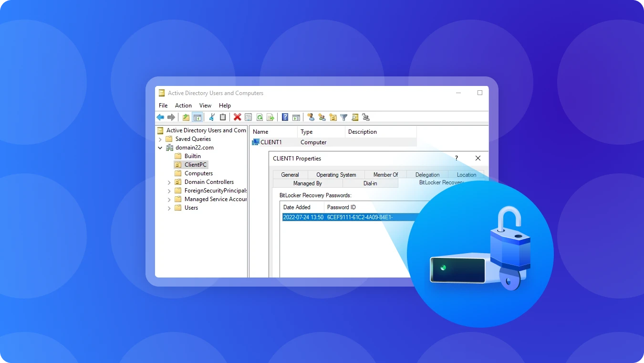This screenshot has width=644, height=363.
Task: Expand the Domain Controllers node
Action: pos(169,182)
